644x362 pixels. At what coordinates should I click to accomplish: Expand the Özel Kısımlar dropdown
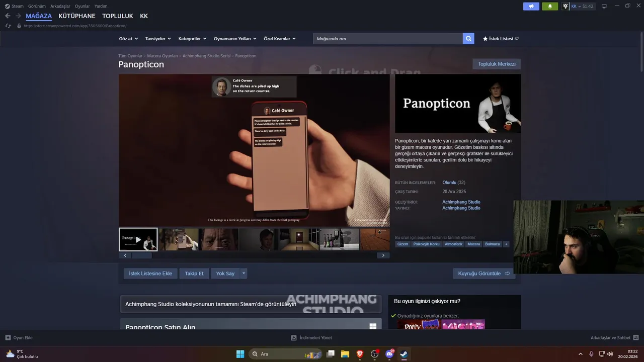[x=280, y=39]
